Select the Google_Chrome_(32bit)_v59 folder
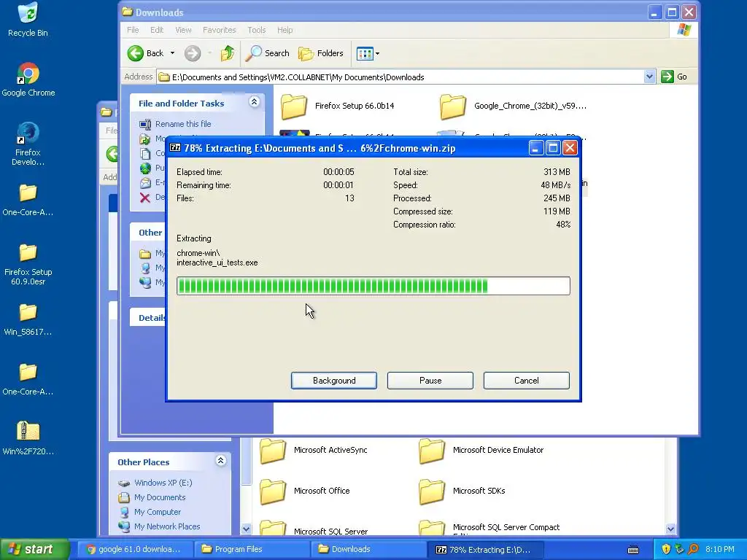This screenshot has height=560, width=747. pyautogui.click(x=513, y=106)
